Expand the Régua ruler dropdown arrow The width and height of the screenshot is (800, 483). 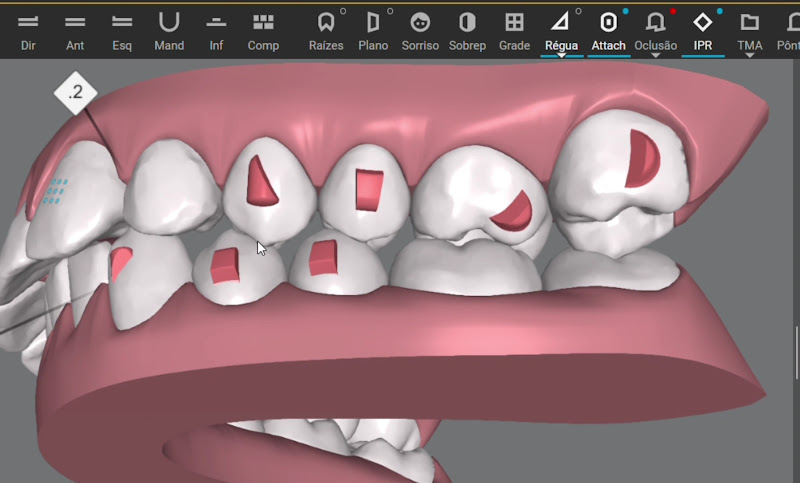click(x=561, y=55)
